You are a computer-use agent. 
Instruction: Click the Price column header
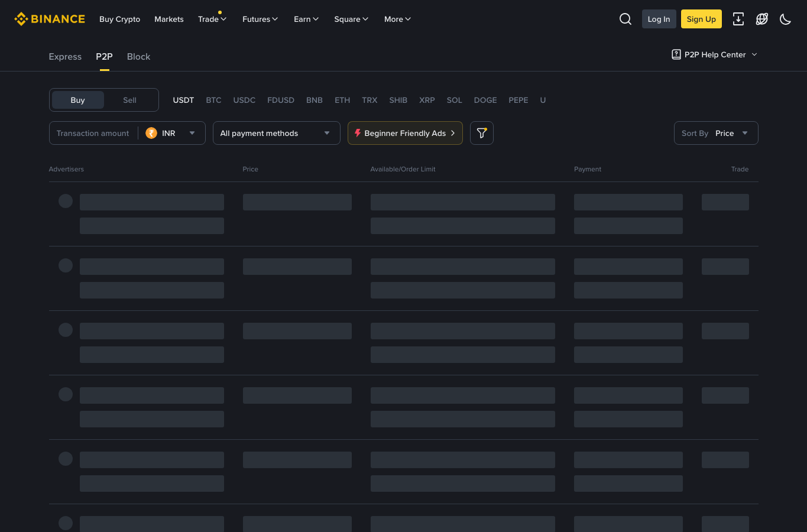click(x=250, y=169)
